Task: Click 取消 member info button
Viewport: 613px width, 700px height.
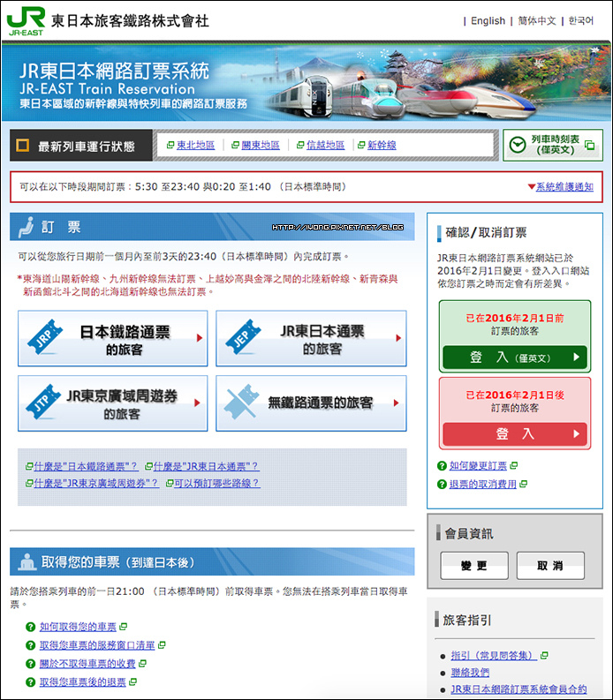Action: [550, 566]
